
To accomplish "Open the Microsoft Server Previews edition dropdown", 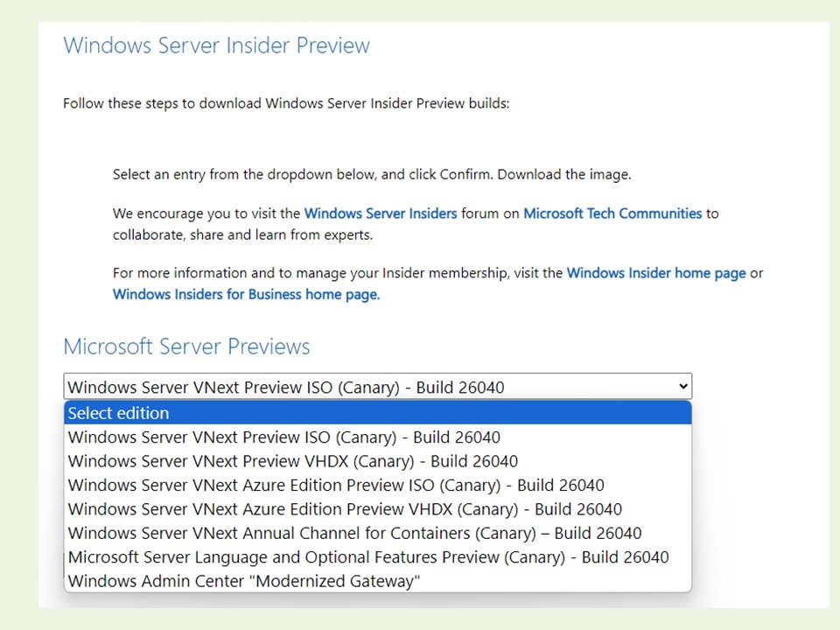I will 378,386.
